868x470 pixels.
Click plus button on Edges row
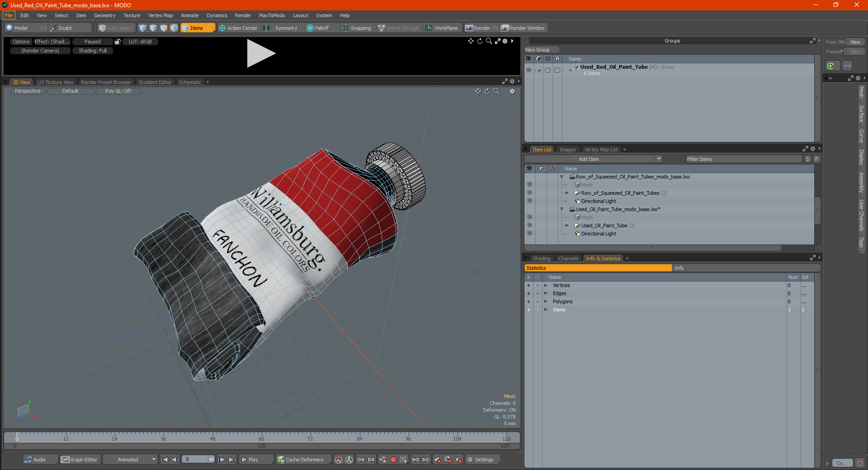tap(528, 293)
